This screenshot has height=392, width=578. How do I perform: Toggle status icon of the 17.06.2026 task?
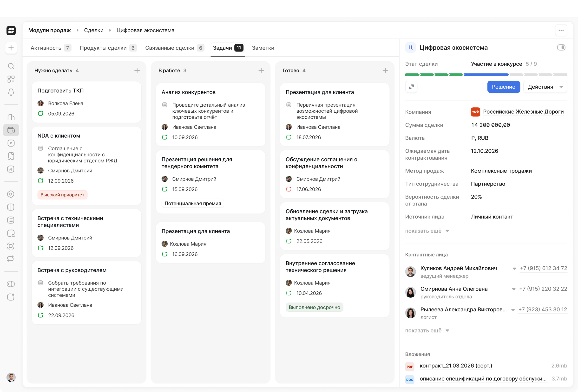(289, 189)
